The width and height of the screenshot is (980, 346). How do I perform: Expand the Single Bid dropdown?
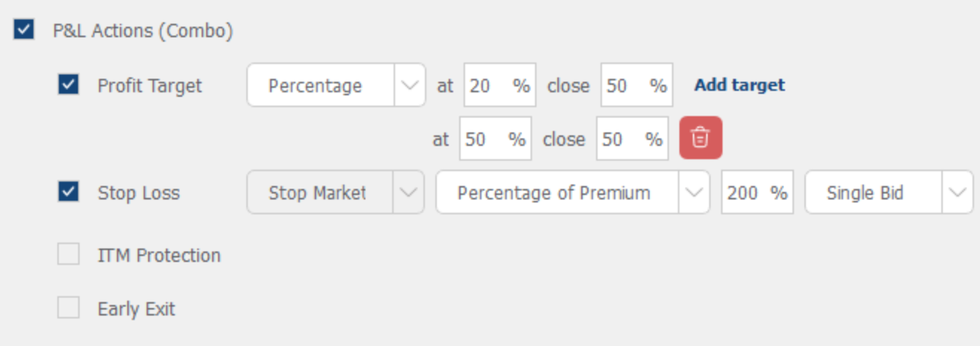tap(874, 193)
